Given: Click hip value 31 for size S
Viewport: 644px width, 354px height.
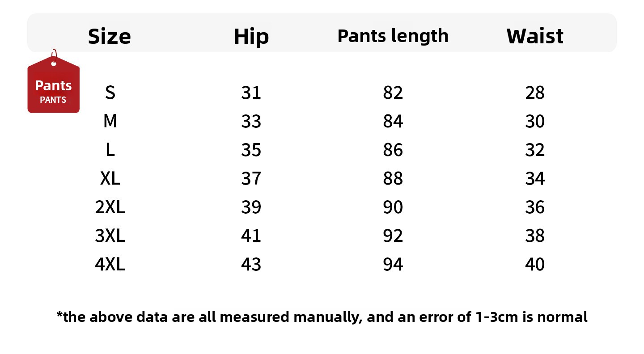Looking at the screenshot, I should click(x=251, y=93).
